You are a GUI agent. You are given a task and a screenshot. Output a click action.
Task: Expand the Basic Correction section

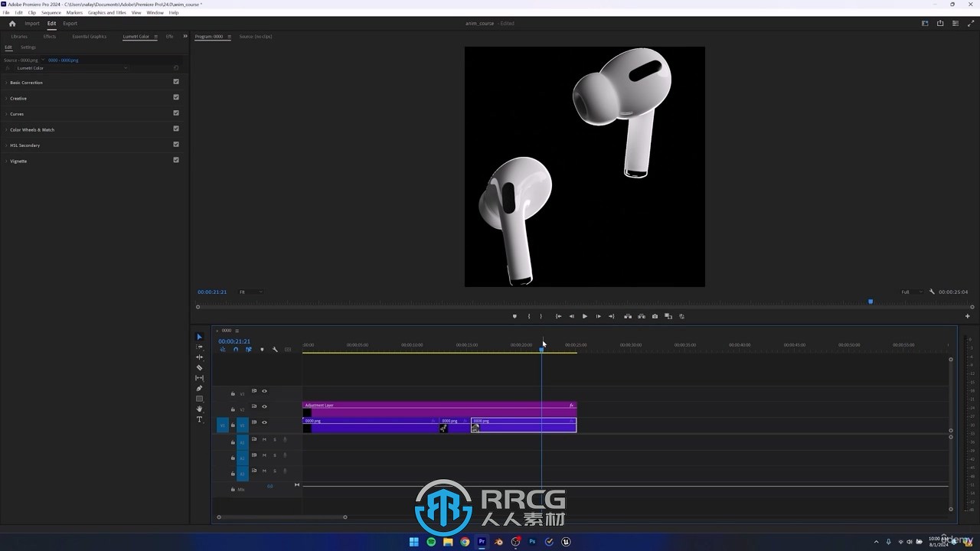pos(6,83)
